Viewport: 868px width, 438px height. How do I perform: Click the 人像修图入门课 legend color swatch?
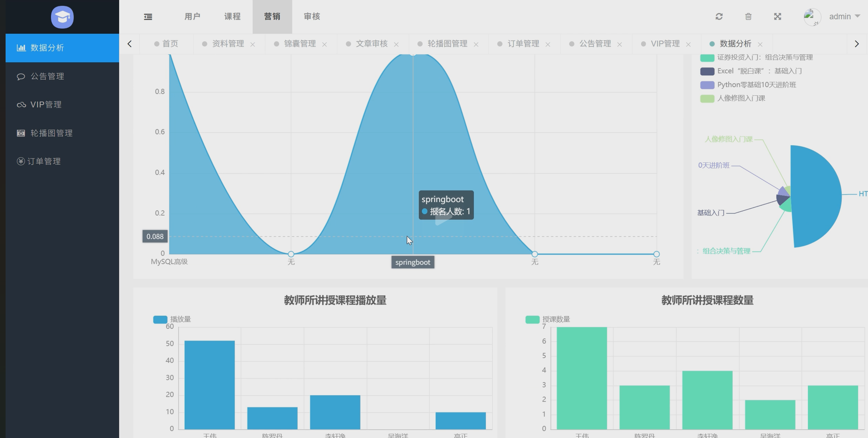coord(707,98)
